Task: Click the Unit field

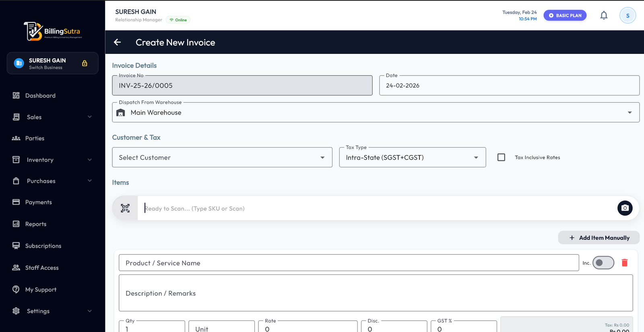Action: pyautogui.click(x=222, y=326)
